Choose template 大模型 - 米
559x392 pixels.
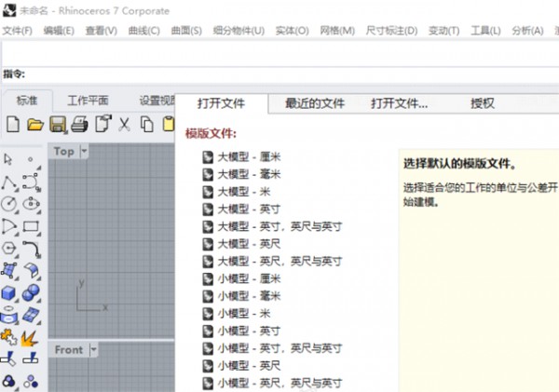237,192
